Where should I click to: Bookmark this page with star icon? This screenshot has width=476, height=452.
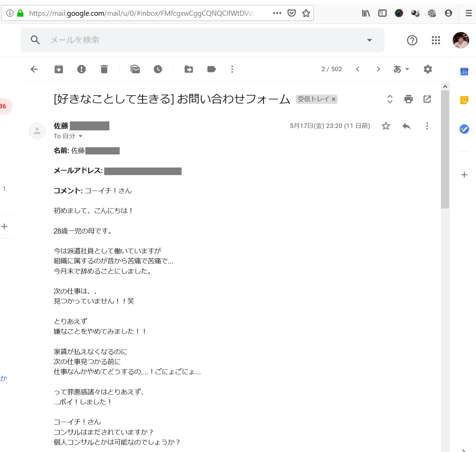[306, 13]
